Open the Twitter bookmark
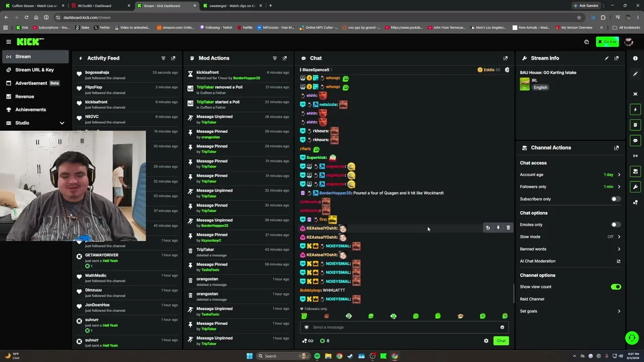 click(102, 28)
